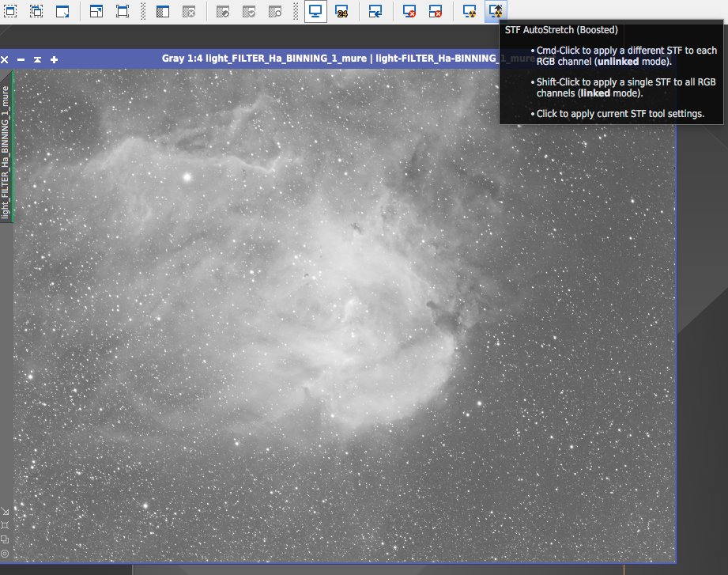The height and width of the screenshot is (575, 728).
Task: Click the STF AutoStretch (Boosted) toolbar icon
Action: coord(496,11)
